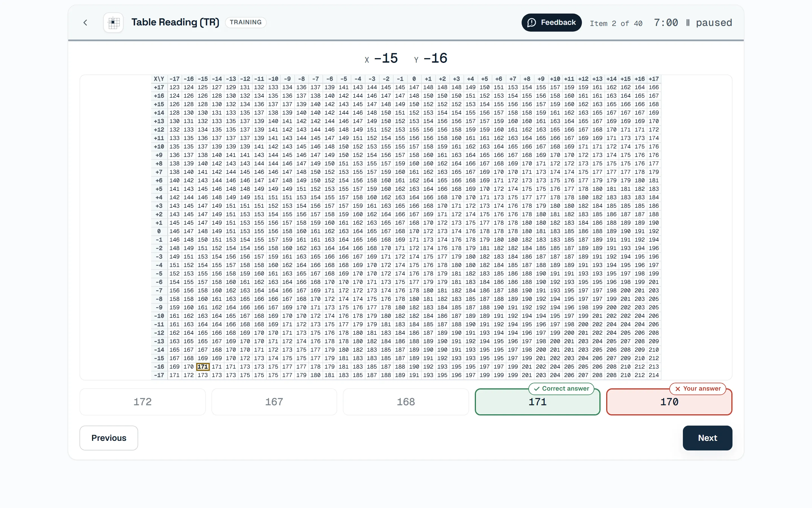Click the 0 row header label

159,231
